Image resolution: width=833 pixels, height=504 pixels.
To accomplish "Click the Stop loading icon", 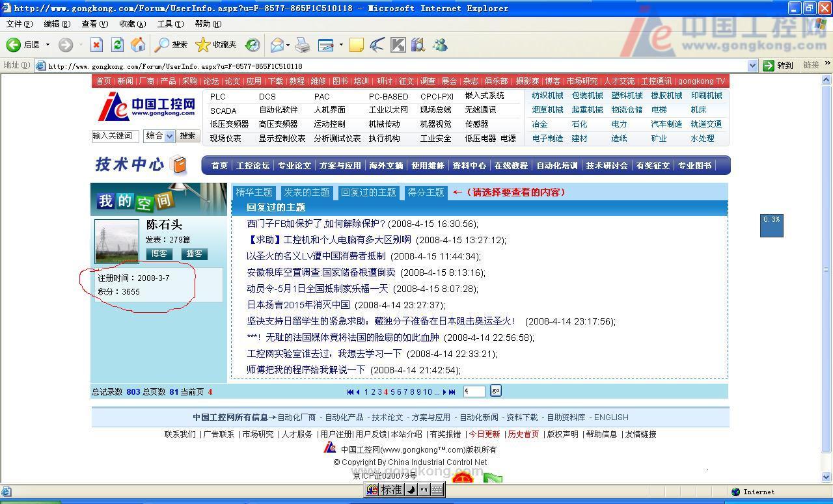I will pyautogui.click(x=96, y=45).
